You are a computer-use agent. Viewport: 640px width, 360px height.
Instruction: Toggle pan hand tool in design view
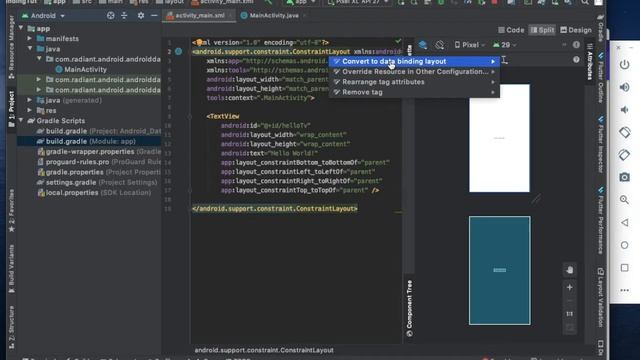pos(569,270)
